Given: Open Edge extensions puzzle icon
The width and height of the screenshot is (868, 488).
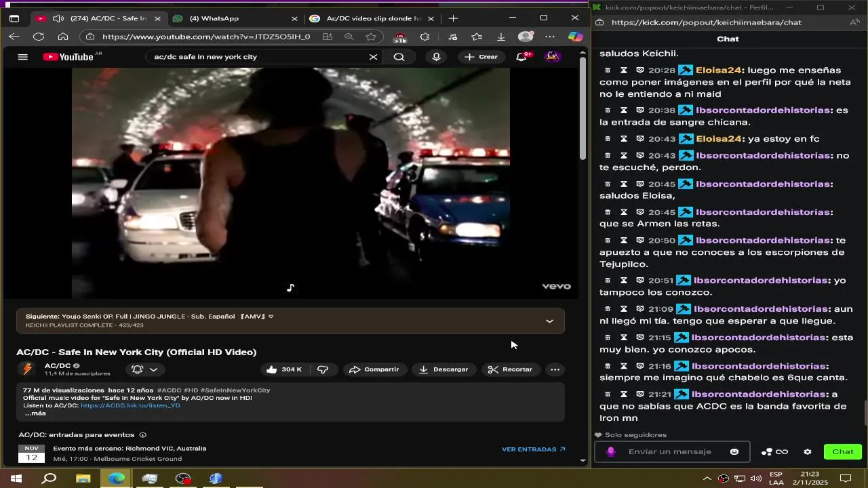Looking at the screenshot, I should coord(425,37).
